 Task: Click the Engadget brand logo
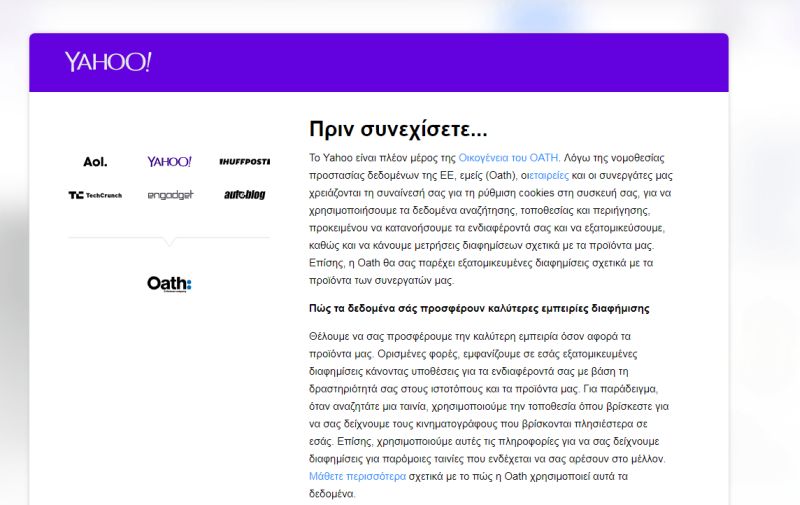pyautogui.click(x=170, y=195)
